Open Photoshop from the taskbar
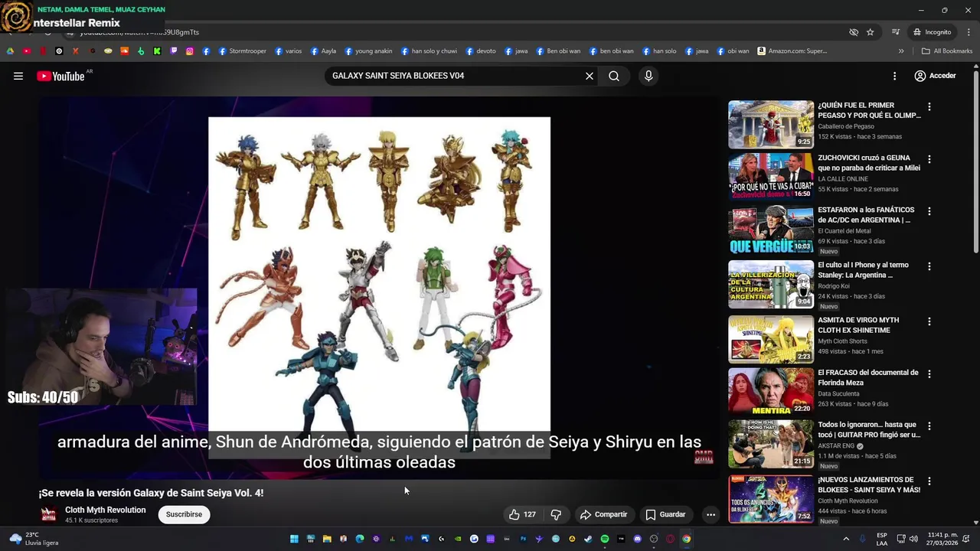Image resolution: width=980 pixels, height=551 pixels. (x=523, y=539)
